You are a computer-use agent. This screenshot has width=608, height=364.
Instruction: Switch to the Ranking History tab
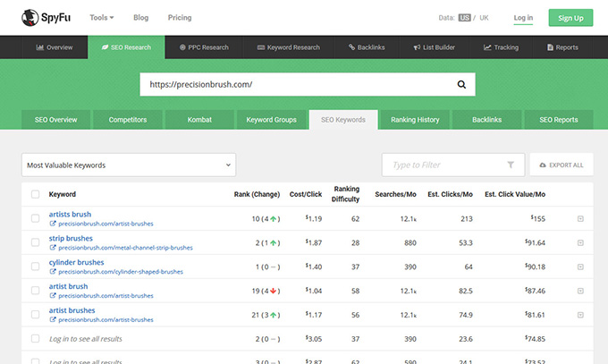coord(414,120)
